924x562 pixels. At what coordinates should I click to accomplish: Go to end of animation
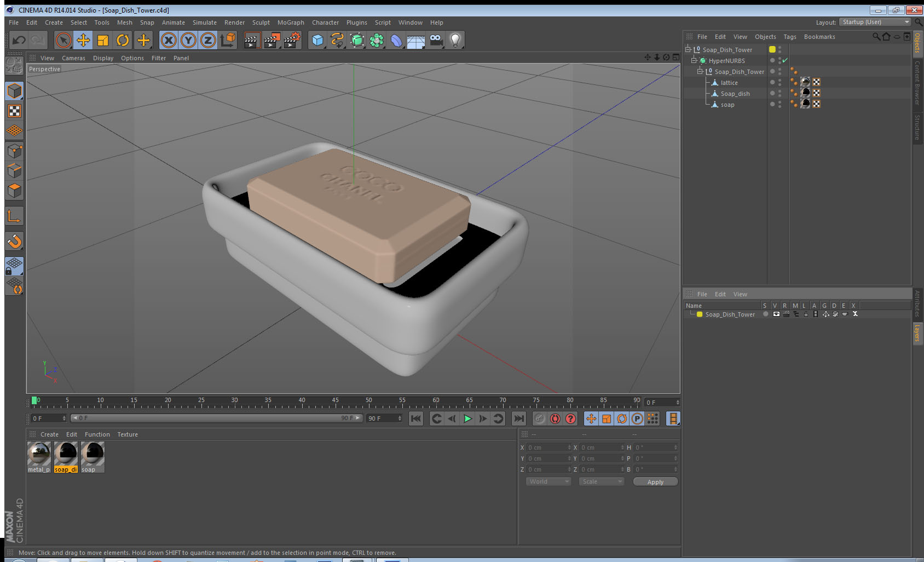pos(518,418)
